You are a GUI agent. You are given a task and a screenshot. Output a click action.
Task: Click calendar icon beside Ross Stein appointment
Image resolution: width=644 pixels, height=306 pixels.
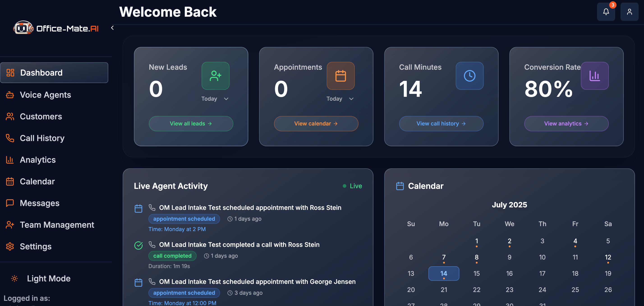[x=138, y=209]
